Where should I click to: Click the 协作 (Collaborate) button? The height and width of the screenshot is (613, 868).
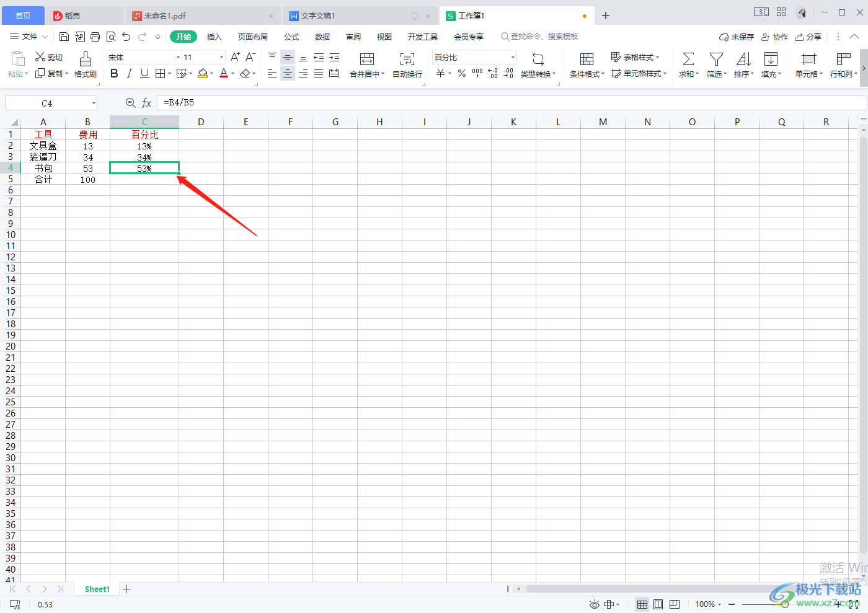[x=774, y=37]
